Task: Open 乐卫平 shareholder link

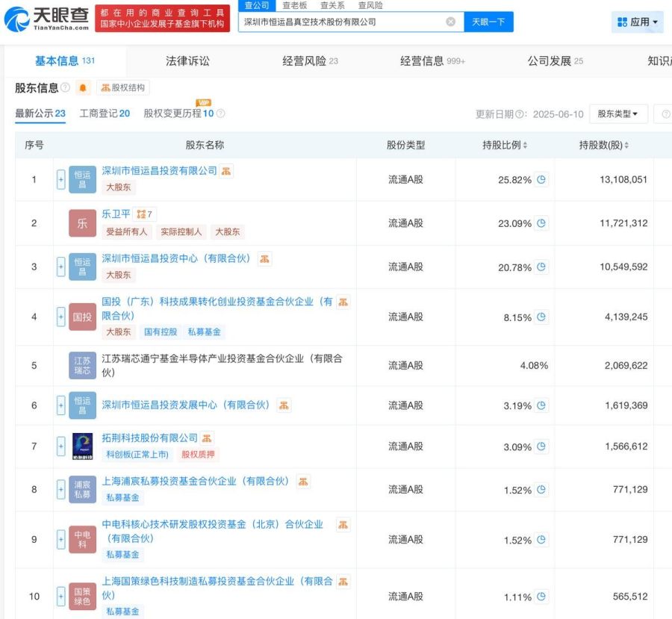Action: 116,214
